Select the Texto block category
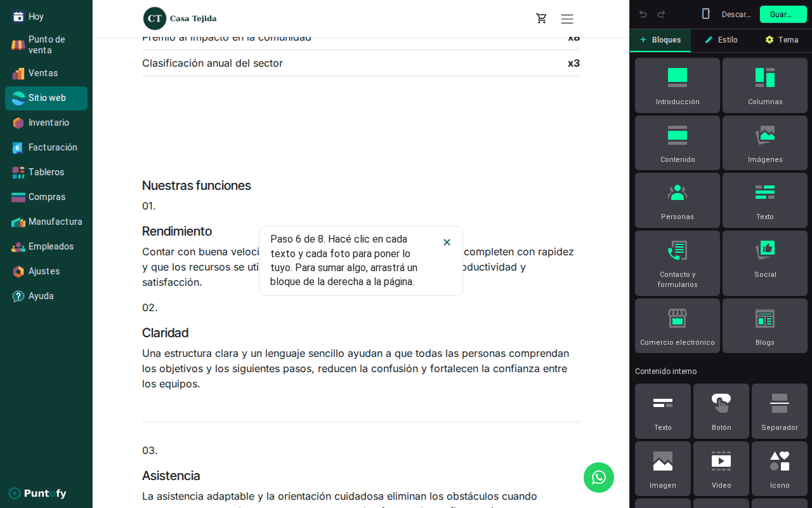This screenshot has width=812, height=508. pyautogui.click(x=765, y=200)
